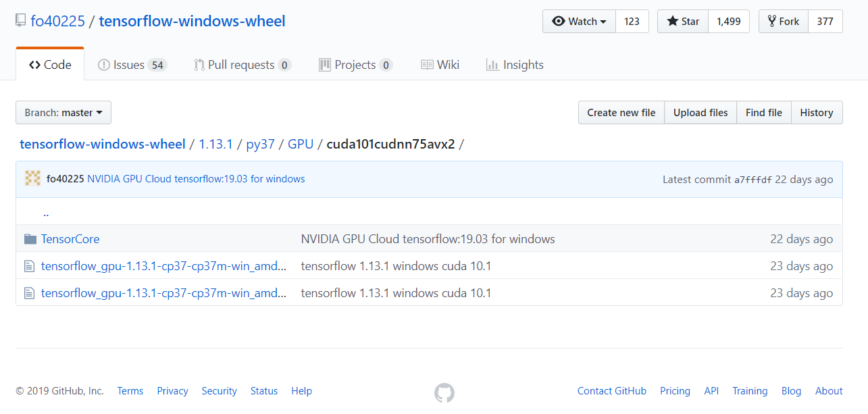Click first tensorflow_gpu wheel file icon
The image size is (868, 414).
tap(29, 266)
